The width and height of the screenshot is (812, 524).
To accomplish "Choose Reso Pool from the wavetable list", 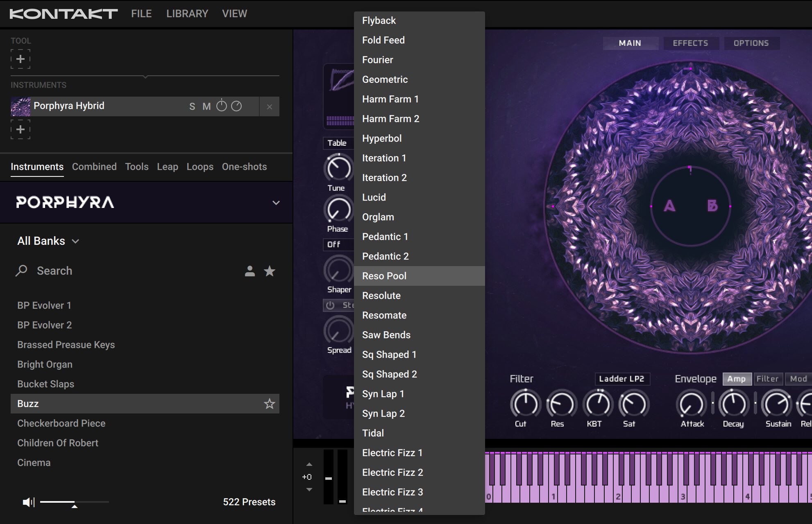I will pyautogui.click(x=384, y=276).
